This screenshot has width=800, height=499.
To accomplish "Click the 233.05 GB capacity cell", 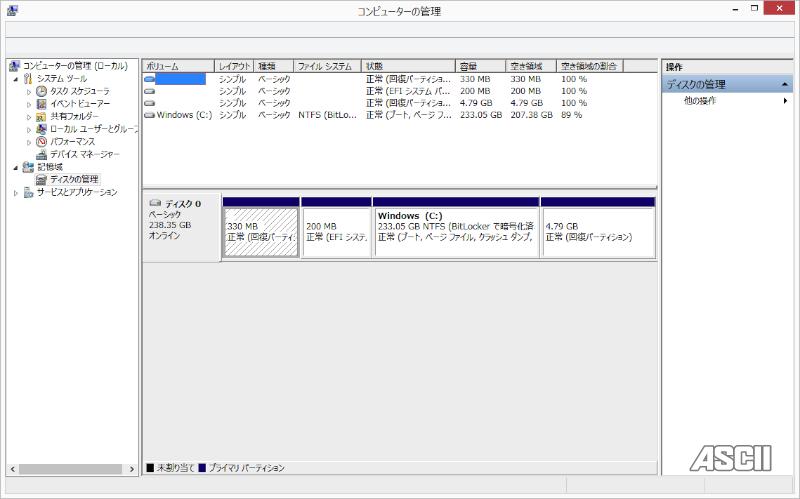I will pyautogui.click(x=481, y=115).
